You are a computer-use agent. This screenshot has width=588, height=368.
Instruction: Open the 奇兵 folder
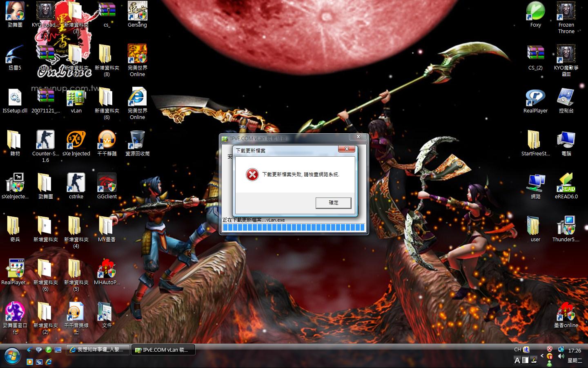[x=15, y=229]
